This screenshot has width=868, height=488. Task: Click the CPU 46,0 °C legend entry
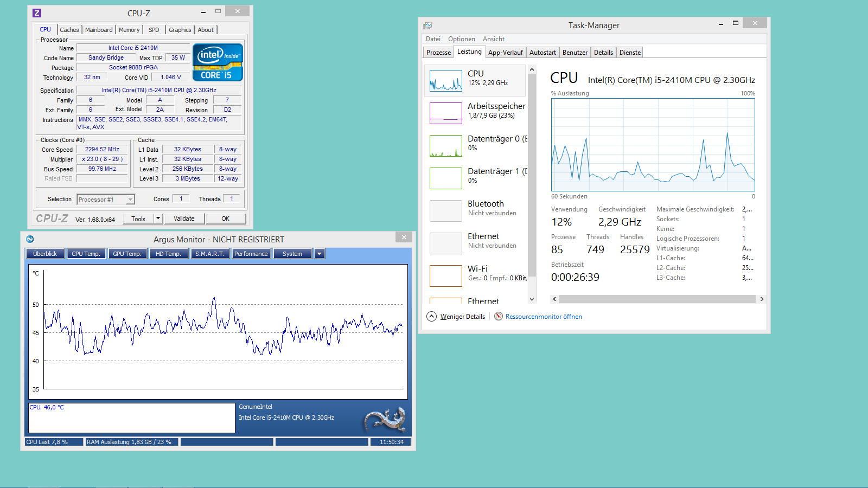[47, 407]
